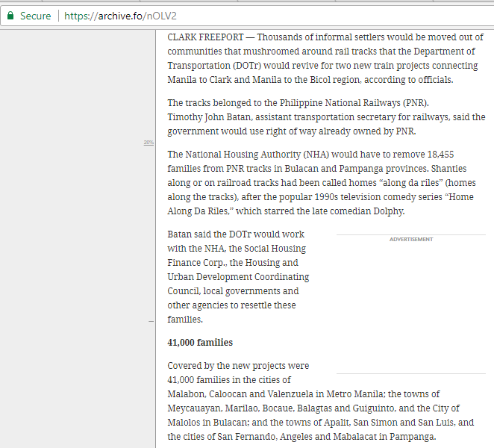Click the empty advertisement box area

click(x=410, y=306)
